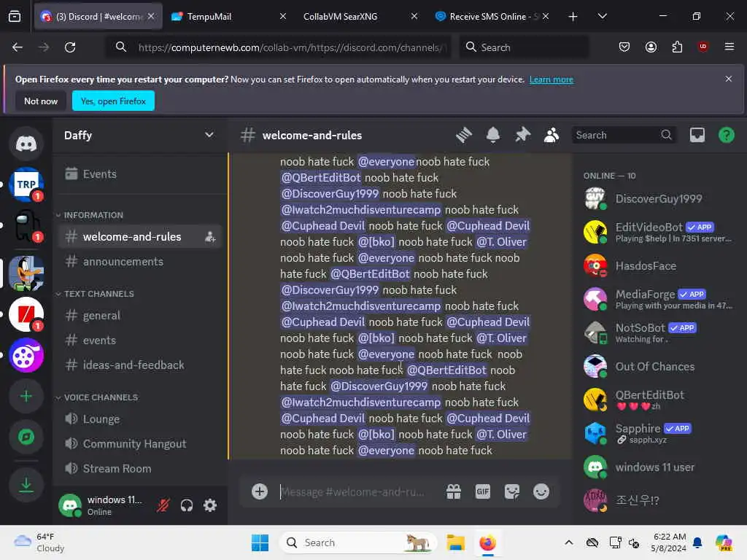The height and width of the screenshot is (560, 747).
Task: Open the Among Us crewmate server icon
Action: click(x=26, y=225)
